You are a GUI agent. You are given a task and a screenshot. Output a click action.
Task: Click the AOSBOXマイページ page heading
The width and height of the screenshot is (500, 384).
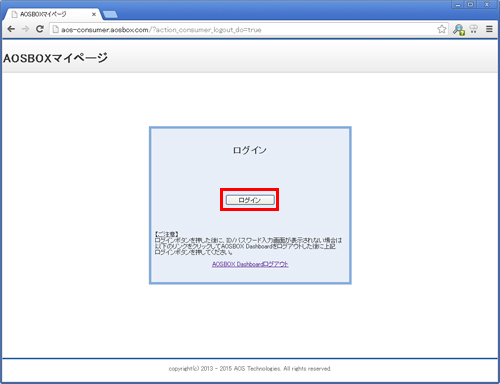(55, 58)
